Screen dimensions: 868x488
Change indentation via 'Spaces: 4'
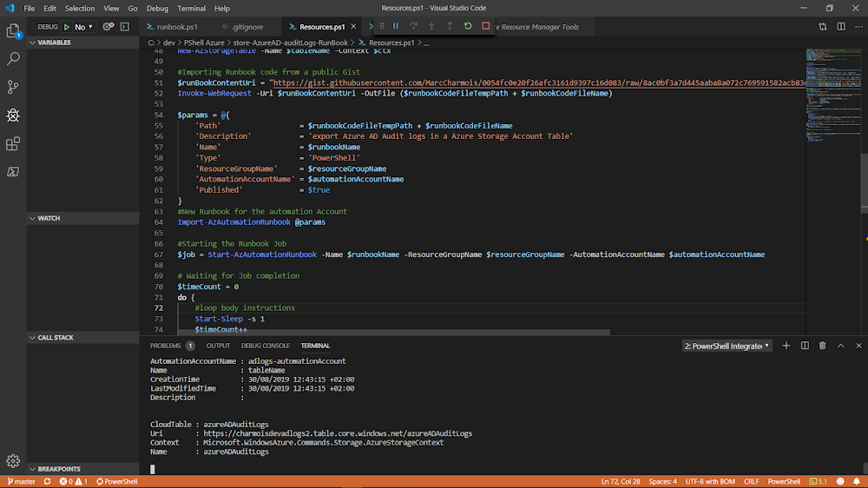coord(662,481)
